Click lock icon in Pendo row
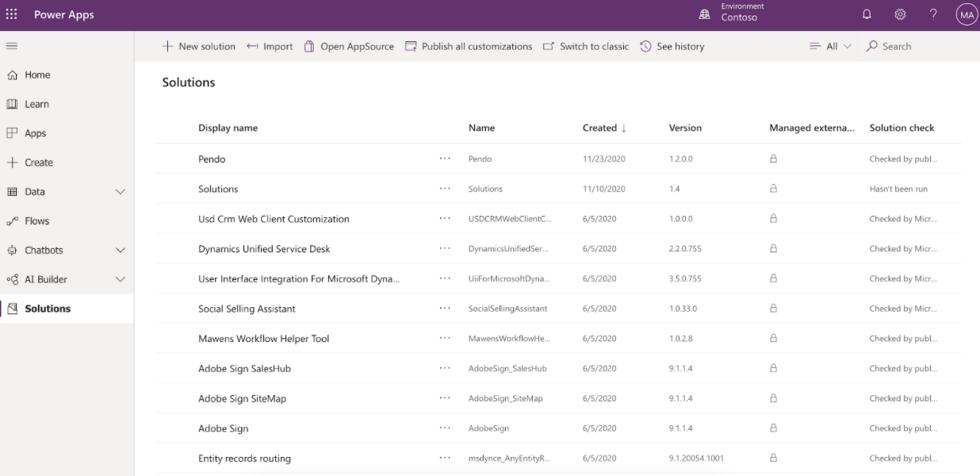980x476 pixels. pos(773,159)
